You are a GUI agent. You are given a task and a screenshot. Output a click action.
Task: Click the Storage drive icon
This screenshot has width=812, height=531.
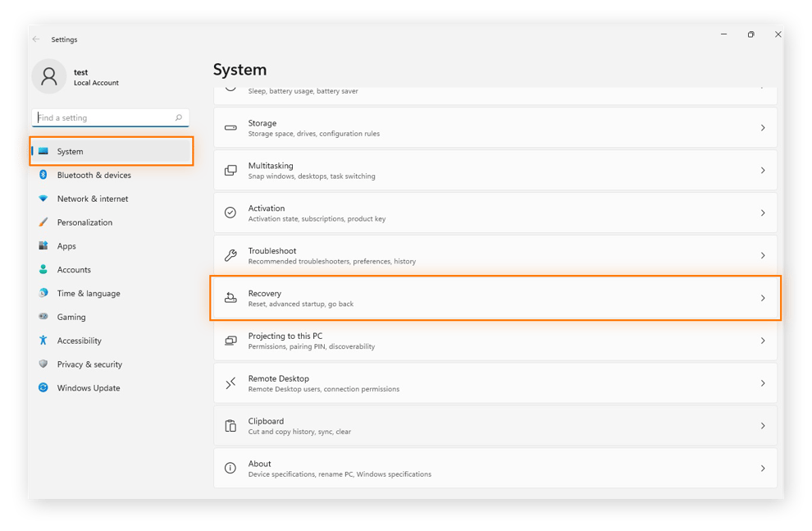pos(230,128)
